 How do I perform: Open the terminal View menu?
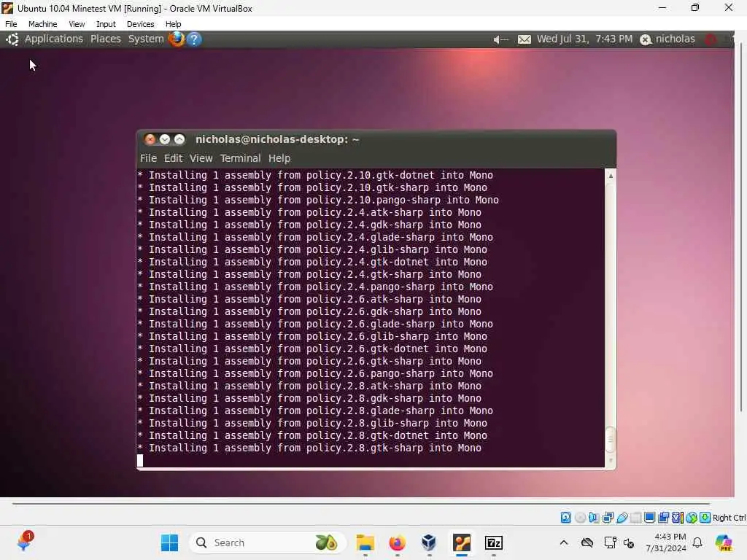[x=201, y=158]
